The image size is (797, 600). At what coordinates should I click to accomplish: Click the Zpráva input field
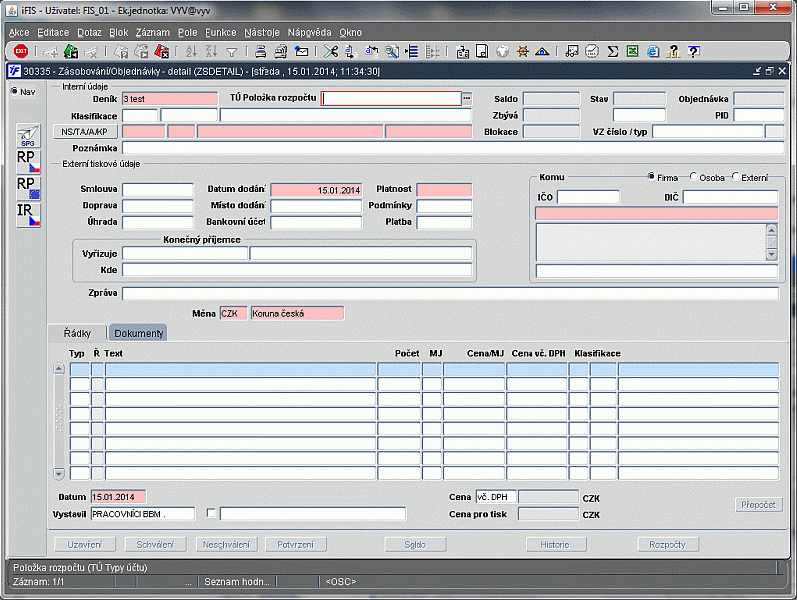(x=450, y=293)
